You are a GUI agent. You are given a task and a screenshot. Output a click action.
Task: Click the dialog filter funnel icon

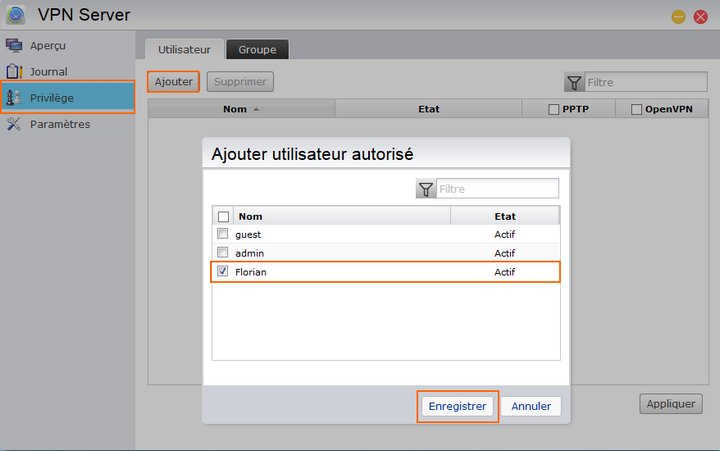pyautogui.click(x=426, y=189)
